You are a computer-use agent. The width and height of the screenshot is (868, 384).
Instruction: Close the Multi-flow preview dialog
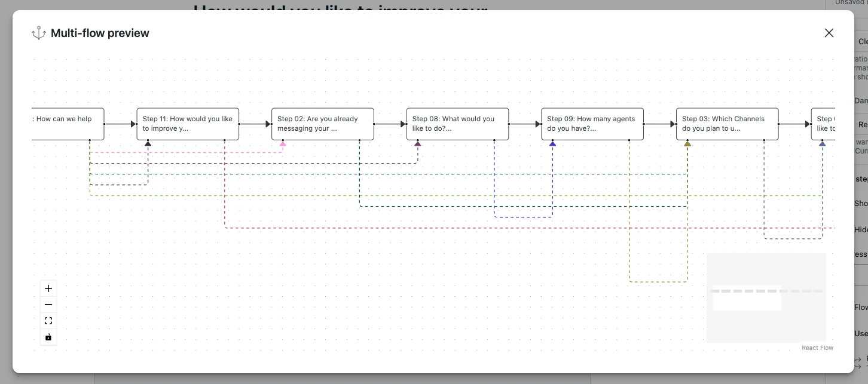point(829,33)
